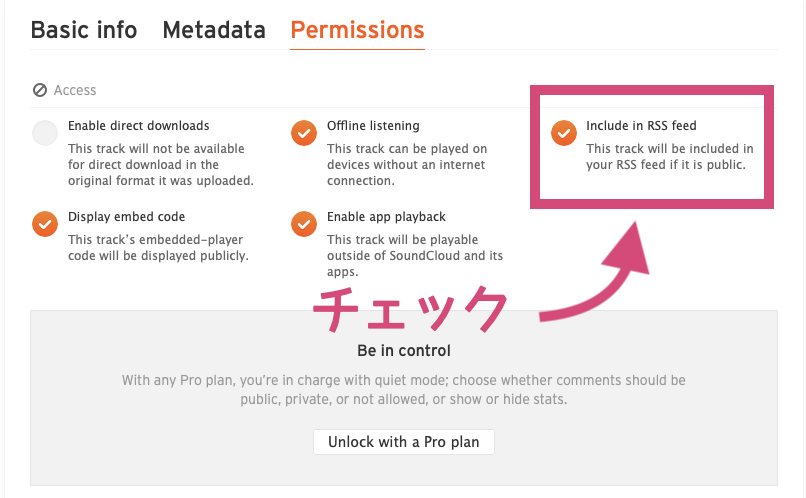Switch to the Basic info tab
The height and width of the screenshot is (498, 806).
[84, 30]
